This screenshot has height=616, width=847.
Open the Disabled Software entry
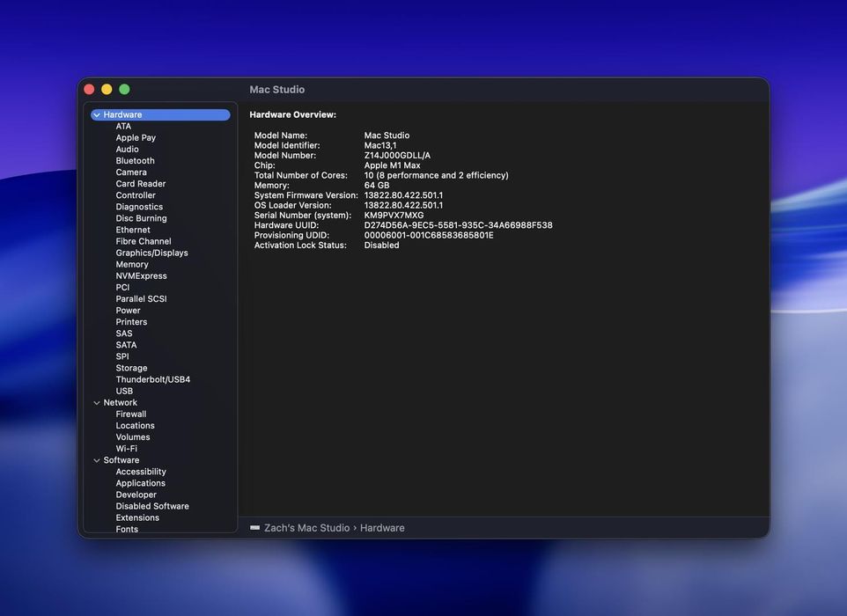click(152, 506)
